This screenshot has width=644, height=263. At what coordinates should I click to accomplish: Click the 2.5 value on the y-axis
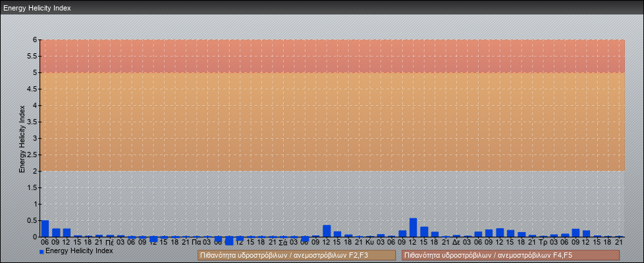tap(32, 155)
